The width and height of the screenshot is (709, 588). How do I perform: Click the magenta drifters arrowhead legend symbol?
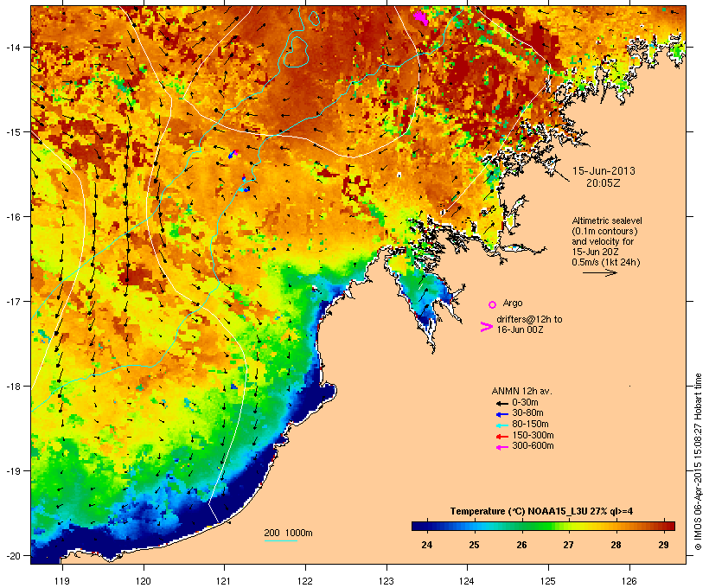[487, 327]
